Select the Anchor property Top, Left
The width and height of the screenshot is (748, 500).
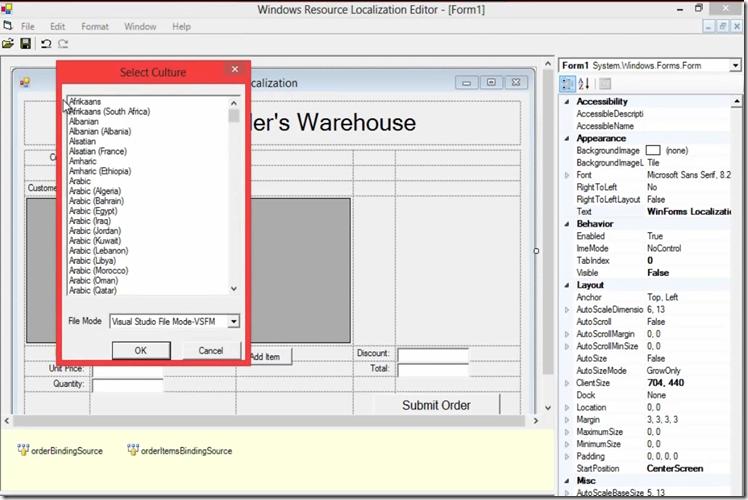point(663,297)
